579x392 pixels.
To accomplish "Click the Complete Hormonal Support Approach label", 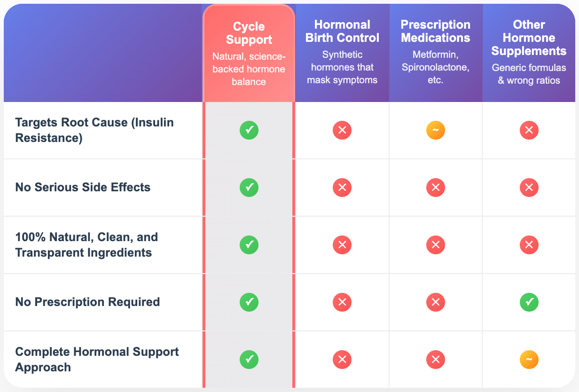I will pos(97,360).
